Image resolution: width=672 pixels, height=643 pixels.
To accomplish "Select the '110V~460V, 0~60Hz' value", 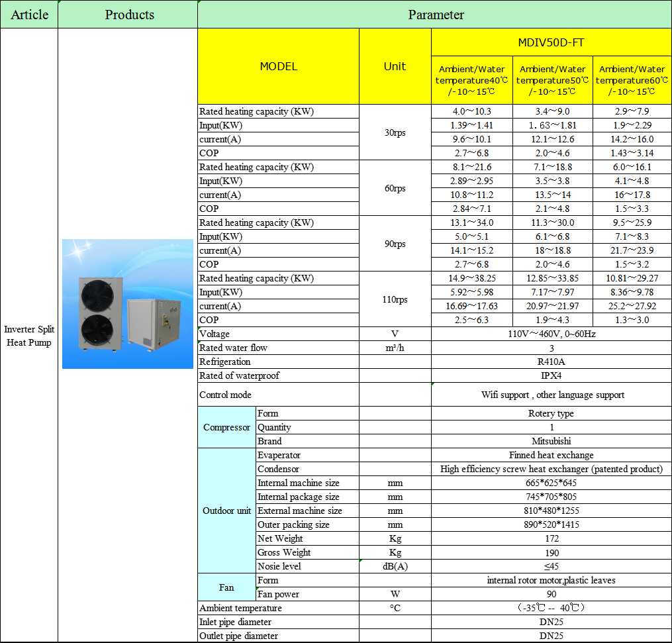I will coord(551,334).
